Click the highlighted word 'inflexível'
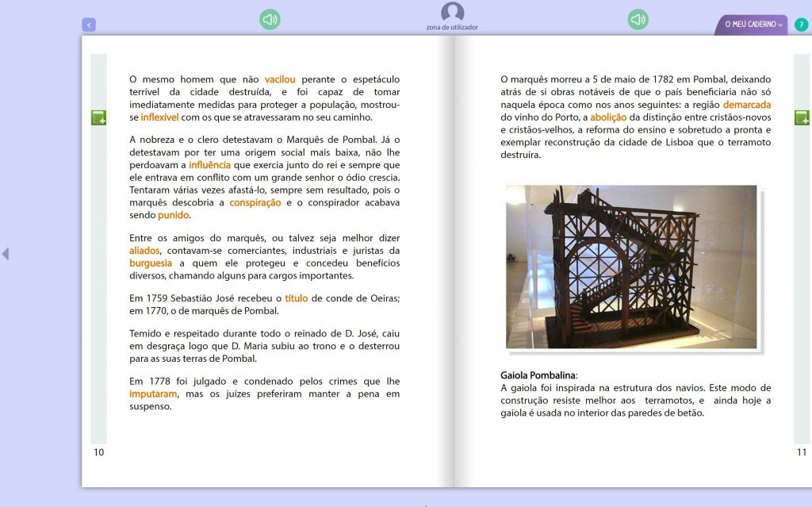 pyautogui.click(x=159, y=117)
